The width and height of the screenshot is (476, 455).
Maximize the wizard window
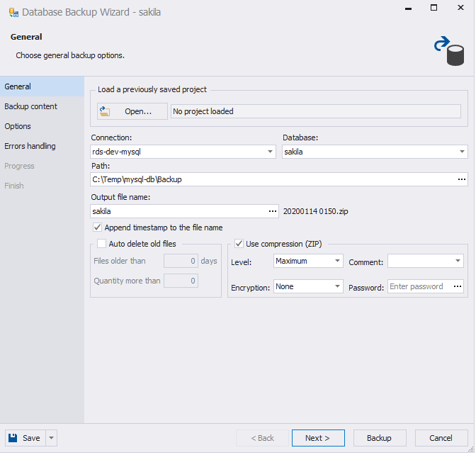(434, 8)
